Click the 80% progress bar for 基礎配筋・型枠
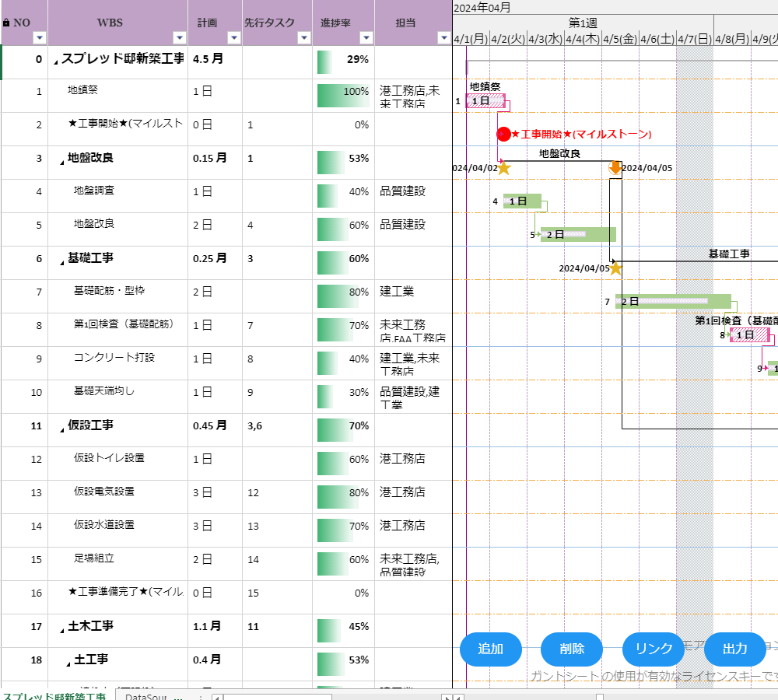Viewport: 778px width, 700px height. tap(338, 296)
